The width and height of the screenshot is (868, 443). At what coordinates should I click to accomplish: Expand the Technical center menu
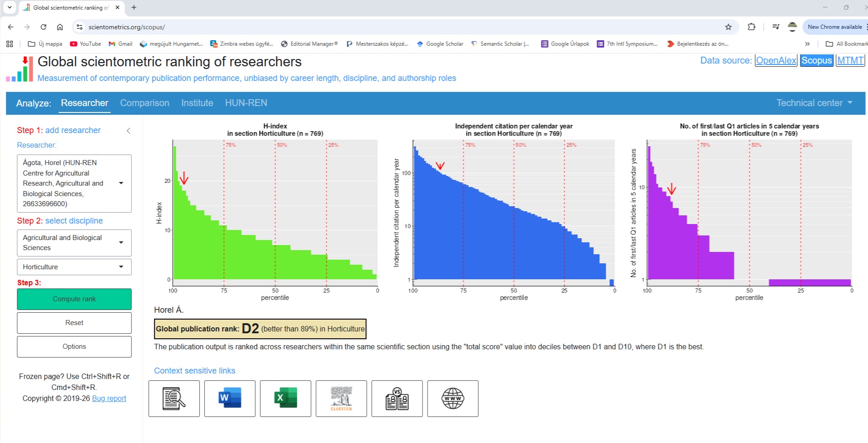coord(814,103)
